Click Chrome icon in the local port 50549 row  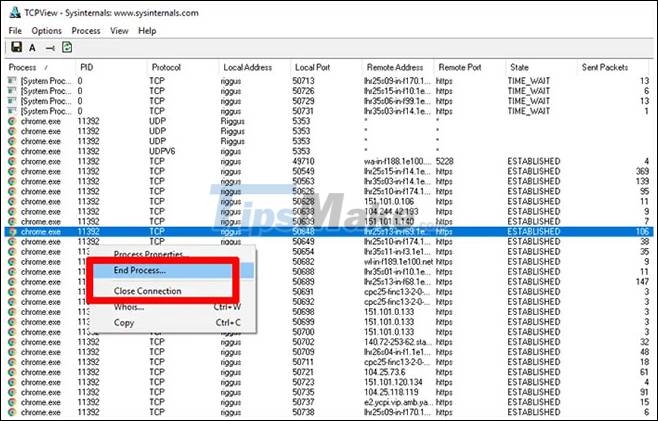tap(12, 171)
